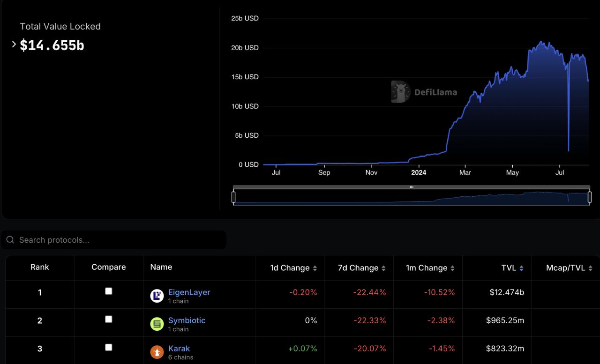Click the Rank column header
The height and width of the screenshot is (364, 600).
point(40,267)
